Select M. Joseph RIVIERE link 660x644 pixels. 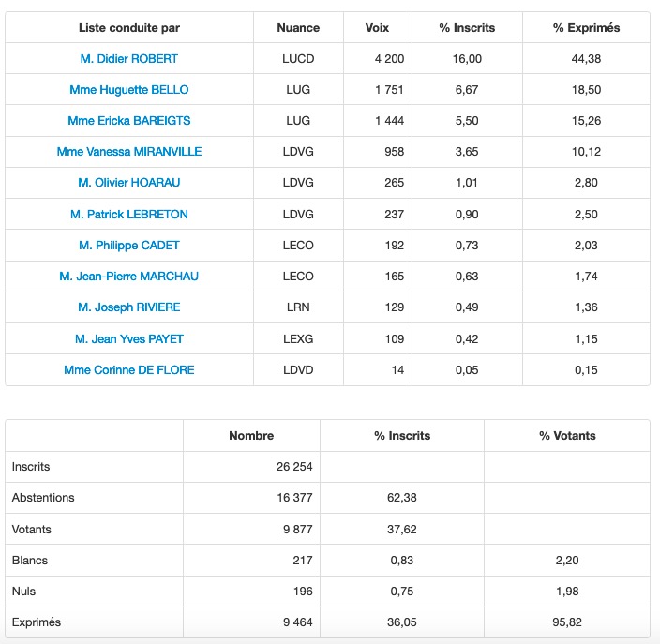[129, 307]
